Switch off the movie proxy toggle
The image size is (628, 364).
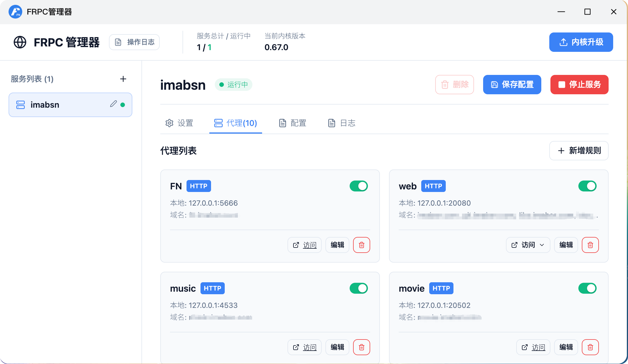coord(587,288)
